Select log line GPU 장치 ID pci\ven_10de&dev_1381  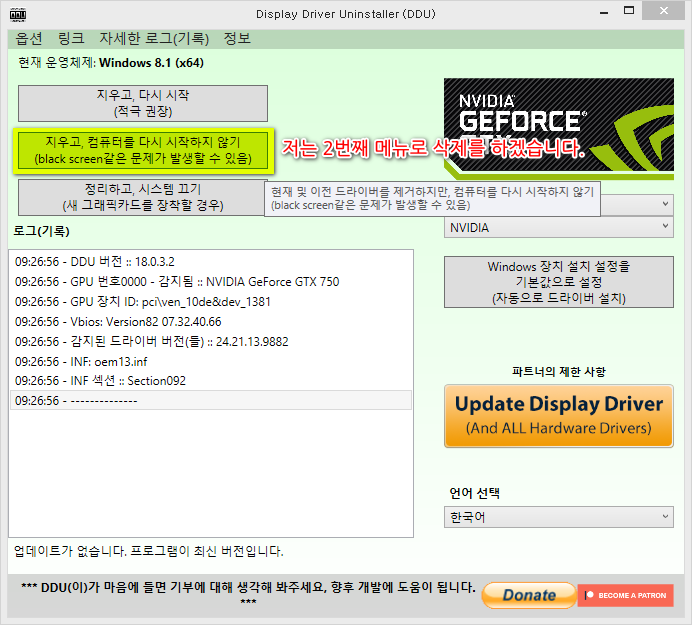point(211,301)
